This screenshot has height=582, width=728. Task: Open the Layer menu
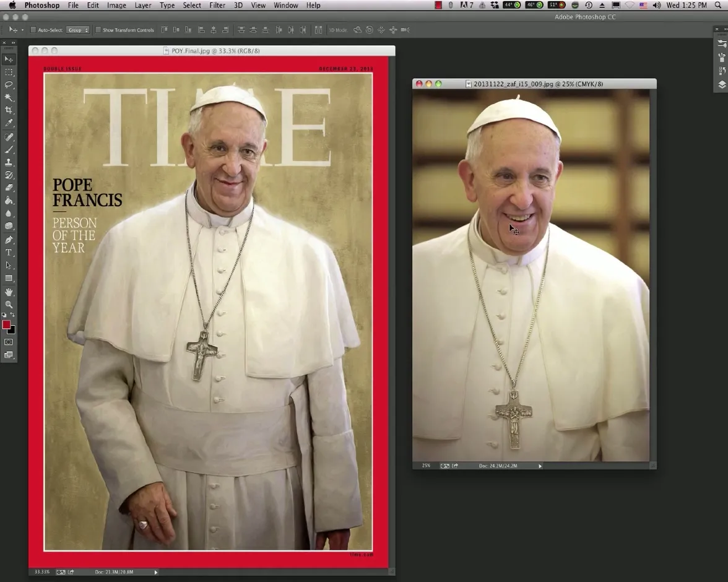coord(142,6)
